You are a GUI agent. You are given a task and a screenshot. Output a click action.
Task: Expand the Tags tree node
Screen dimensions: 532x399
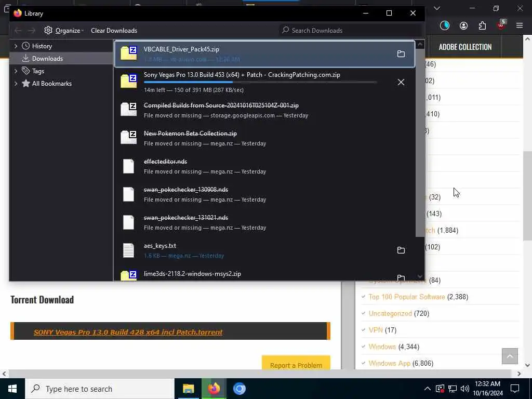click(x=16, y=71)
